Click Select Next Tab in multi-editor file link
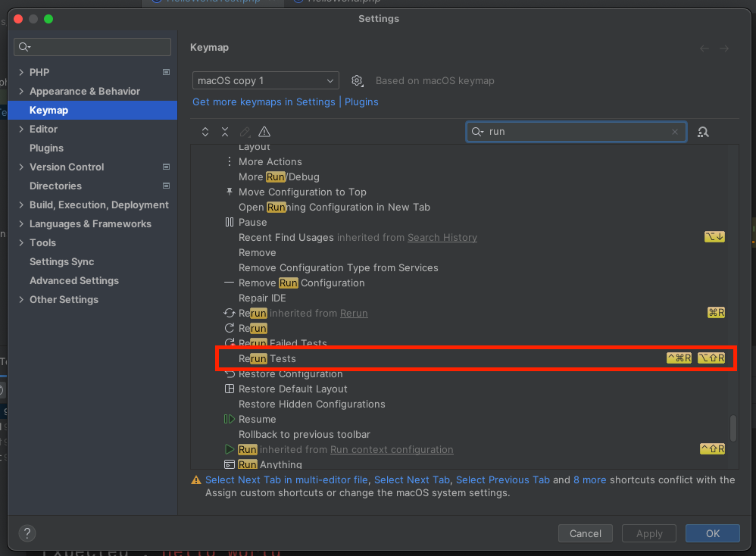 point(286,479)
